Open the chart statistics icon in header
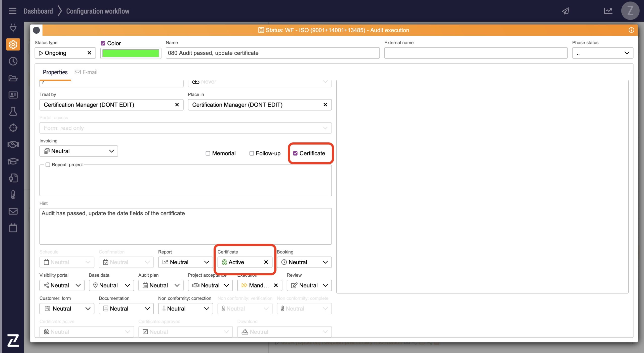Screen dimensions: 644x353 608,11
